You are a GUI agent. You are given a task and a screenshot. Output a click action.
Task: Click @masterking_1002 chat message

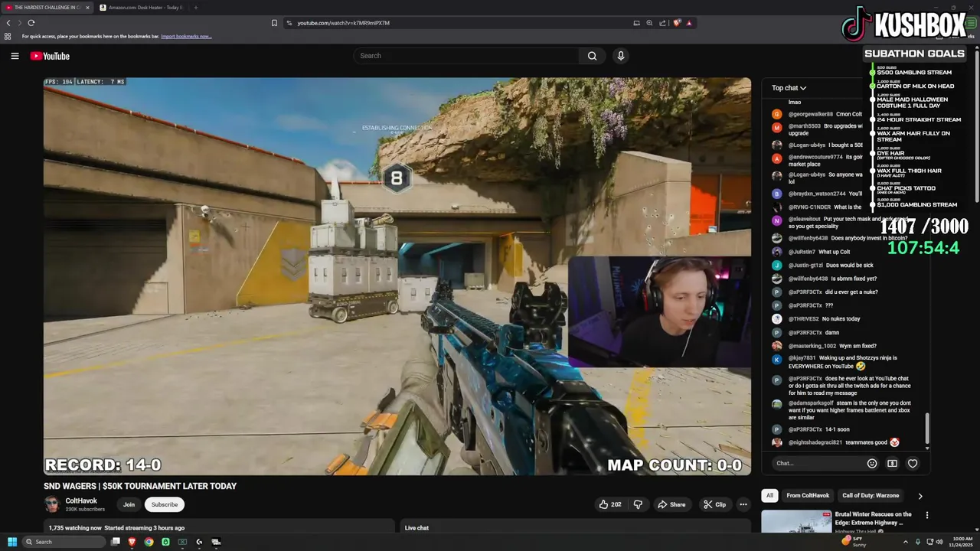click(x=824, y=346)
